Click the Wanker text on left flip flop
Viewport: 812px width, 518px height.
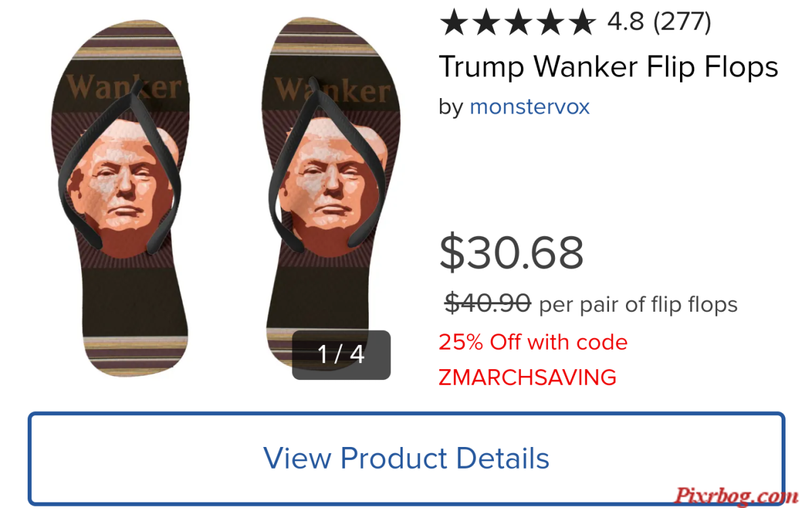pyautogui.click(x=125, y=89)
